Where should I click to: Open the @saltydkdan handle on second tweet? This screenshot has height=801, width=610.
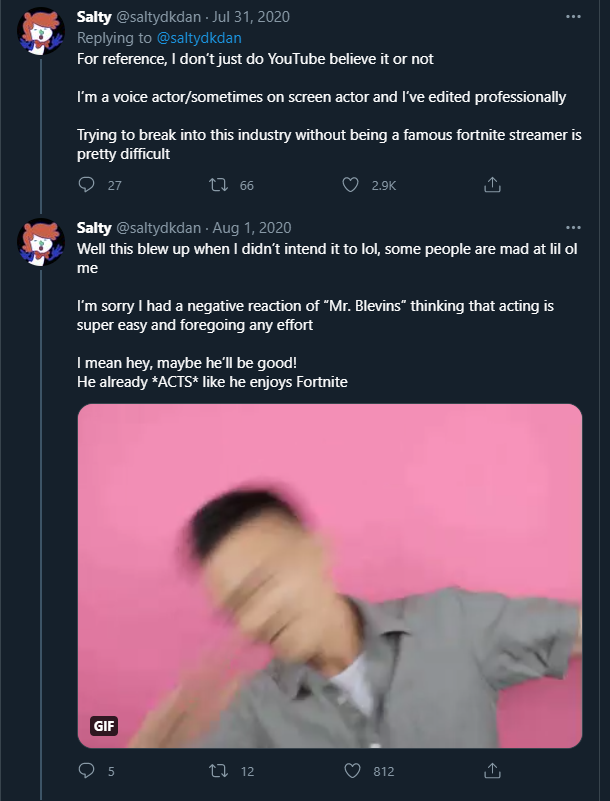(x=159, y=228)
